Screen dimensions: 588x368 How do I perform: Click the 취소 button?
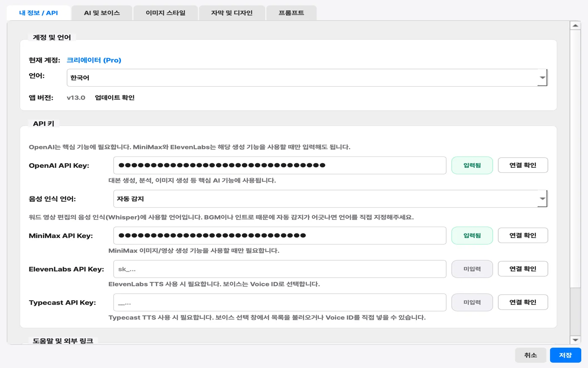point(531,355)
